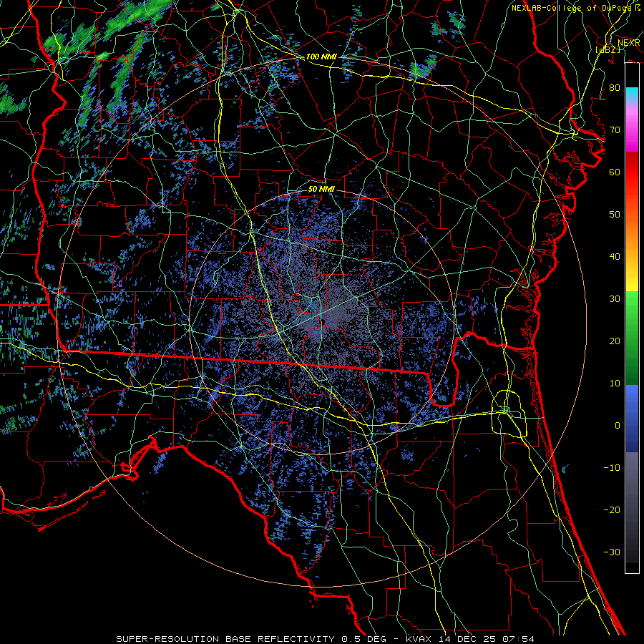This screenshot has height=644, width=644.
Task: Click the 60 value on the dBZ scale
Action: coord(615,172)
